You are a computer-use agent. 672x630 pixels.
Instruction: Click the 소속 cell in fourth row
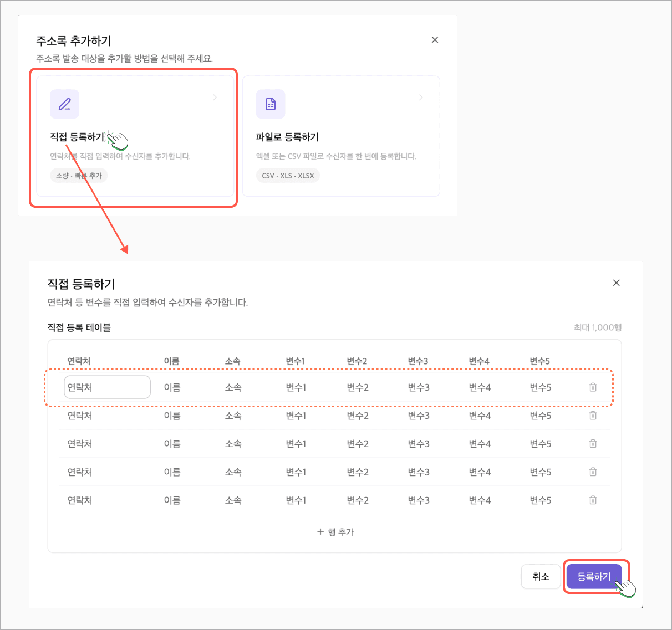tap(233, 472)
